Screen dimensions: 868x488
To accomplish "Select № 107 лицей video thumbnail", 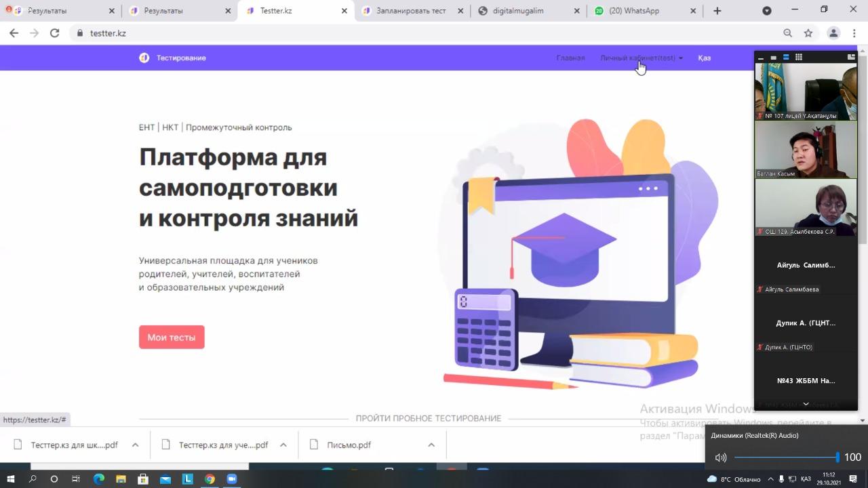I will pos(806,91).
